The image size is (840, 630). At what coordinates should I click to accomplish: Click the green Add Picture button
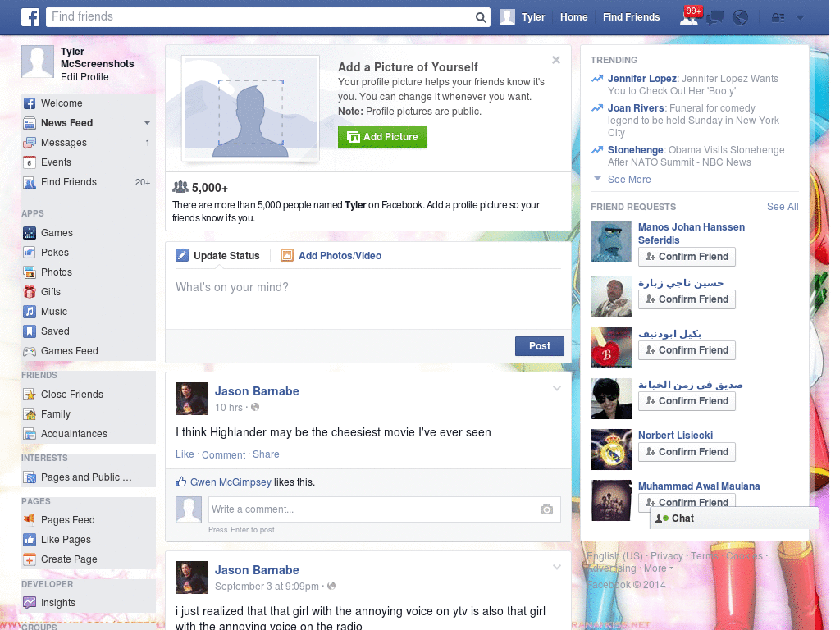pos(382,137)
